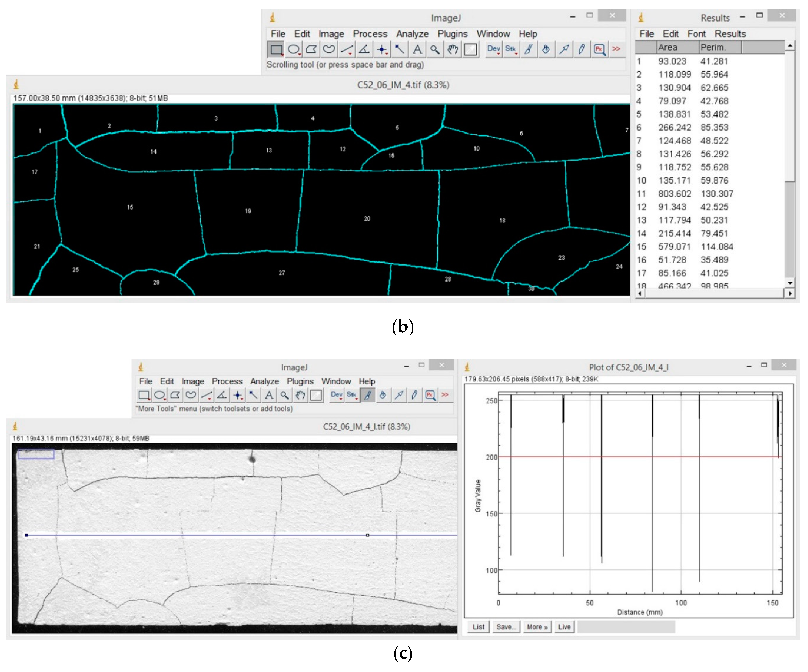Viewport: 808px width, 672px height.
Task: Select Brush tool in lower ImageJ toolbar
Action: (368, 395)
